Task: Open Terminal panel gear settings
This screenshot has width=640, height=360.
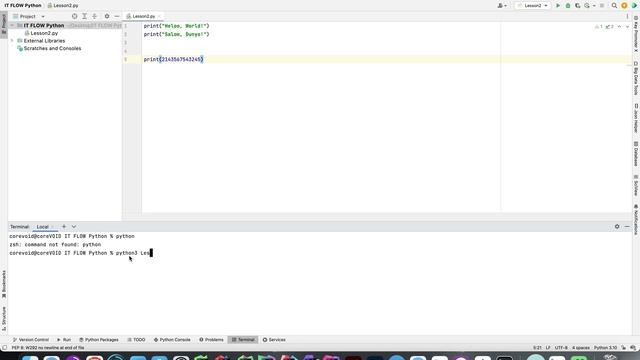Action: 617,227
